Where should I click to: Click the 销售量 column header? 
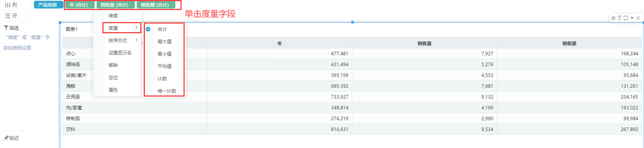[424, 43]
